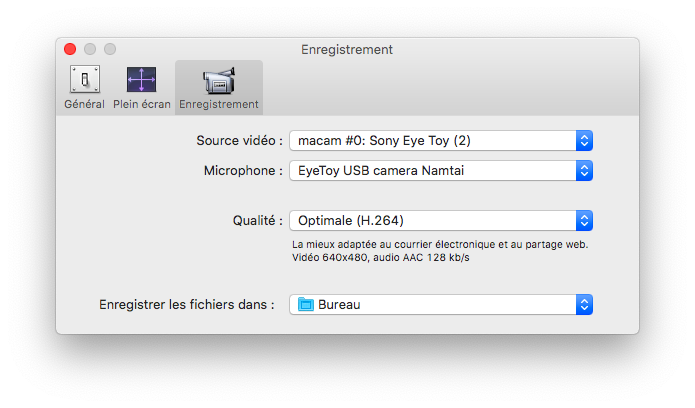The height and width of the screenshot is (408, 695).
Task: Open the EyeToy USB camera Microphone dropdown
Action: (432, 171)
